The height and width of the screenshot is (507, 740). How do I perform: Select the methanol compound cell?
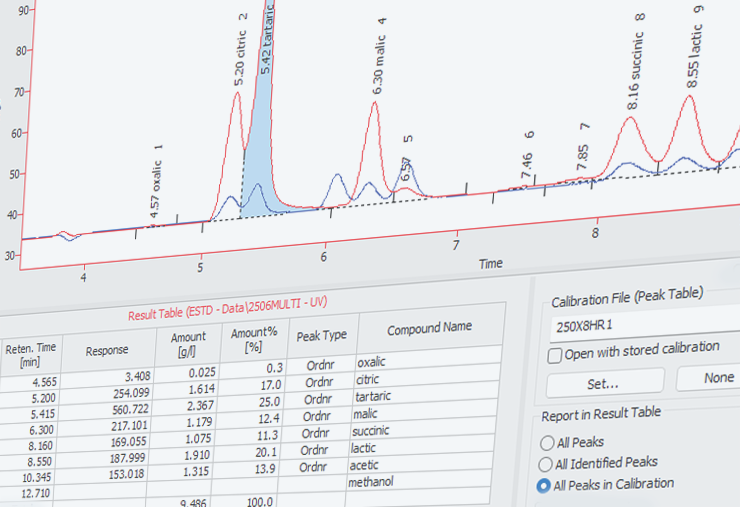(418, 479)
